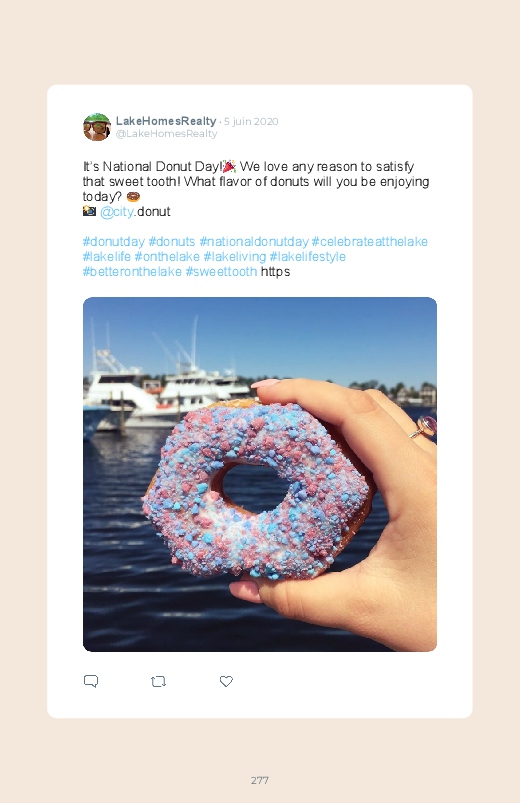Image resolution: width=520 pixels, height=803 pixels.
Task: Click the #sweettooth hashtag
Action: [x=221, y=271]
